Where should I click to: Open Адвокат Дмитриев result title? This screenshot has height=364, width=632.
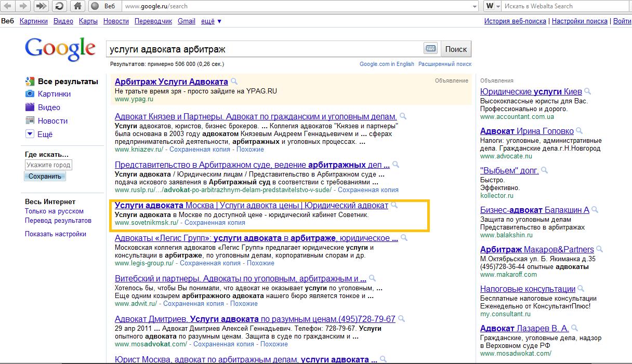[x=255, y=319]
